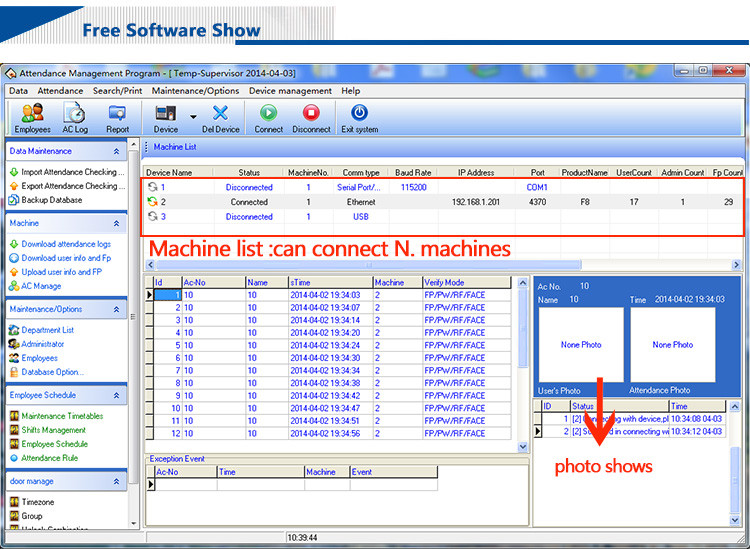Collapse the Data Maintenance panel
This screenshot has width=750, height=549.
point(117,151)
